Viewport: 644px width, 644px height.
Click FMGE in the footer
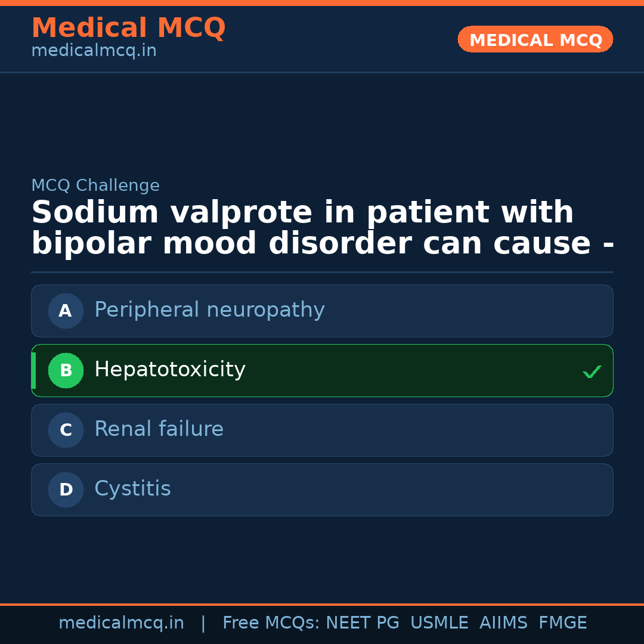[x=563, y=623]
